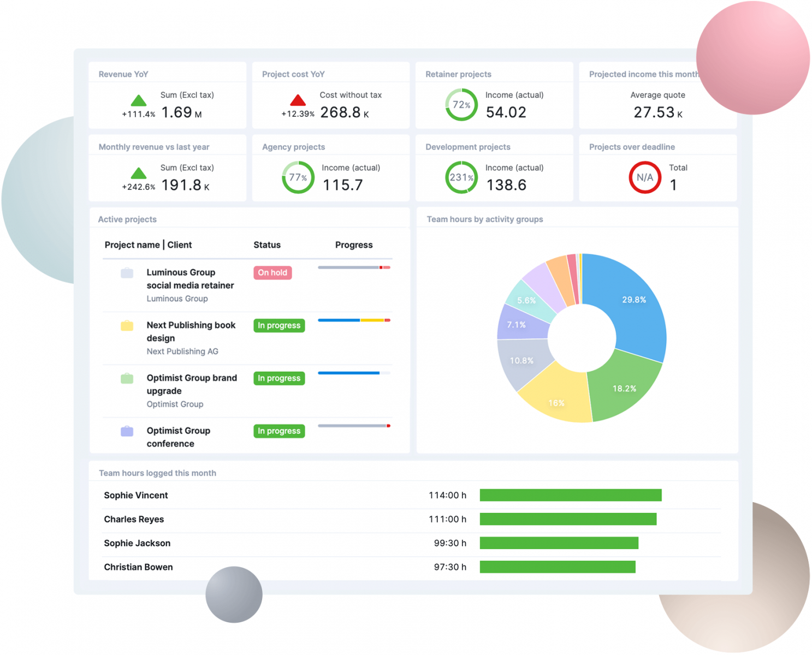Click the green up arrow in Revenue YoY card
This screenshot has height=655, width=812.
(x=139, y=100)
